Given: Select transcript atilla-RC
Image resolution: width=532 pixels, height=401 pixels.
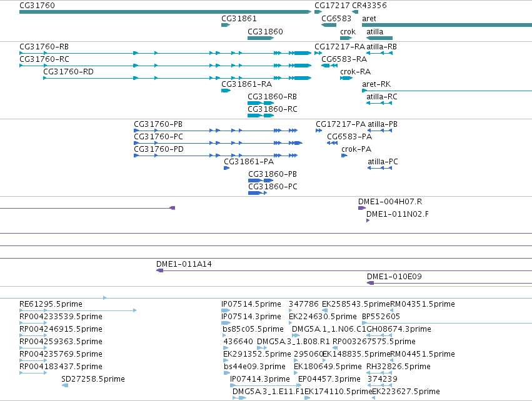Looking at the screenshot, I should click(379, 103).
